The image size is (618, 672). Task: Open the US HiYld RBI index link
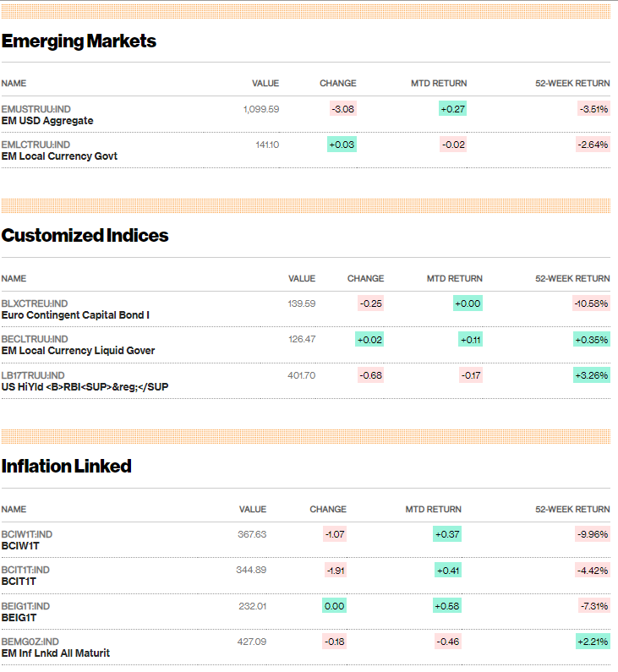pos(85,387)
